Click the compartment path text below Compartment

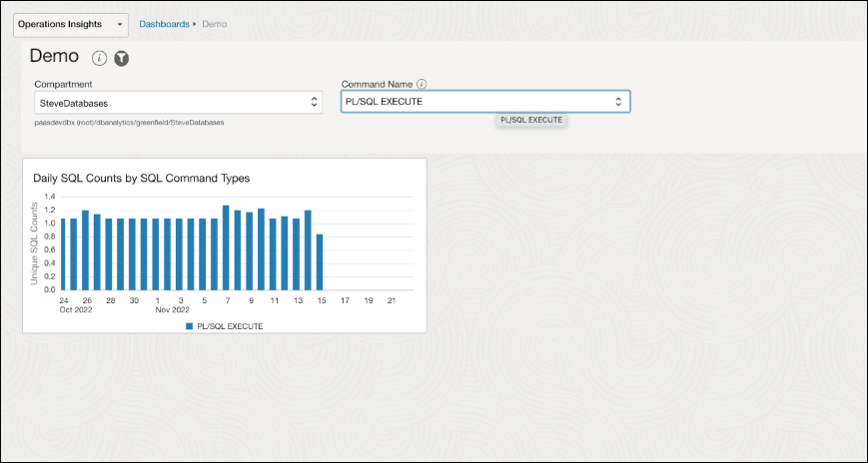coord(130,122)
